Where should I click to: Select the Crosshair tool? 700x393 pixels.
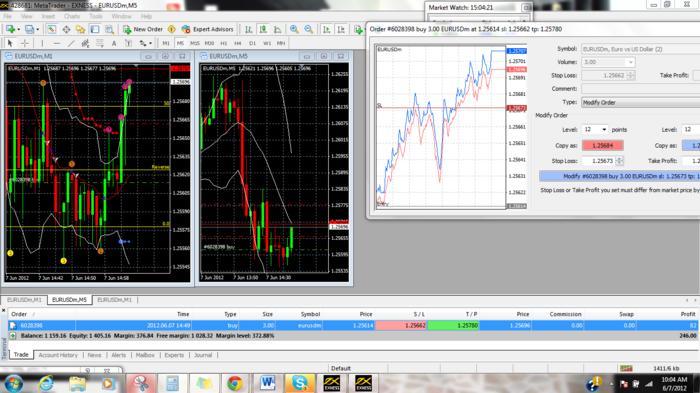click(x=25, y=43)
